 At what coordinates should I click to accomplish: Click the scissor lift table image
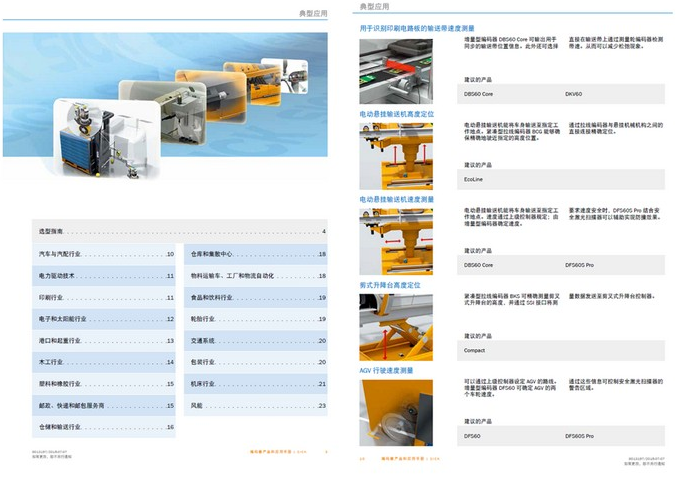coord(395,326)
